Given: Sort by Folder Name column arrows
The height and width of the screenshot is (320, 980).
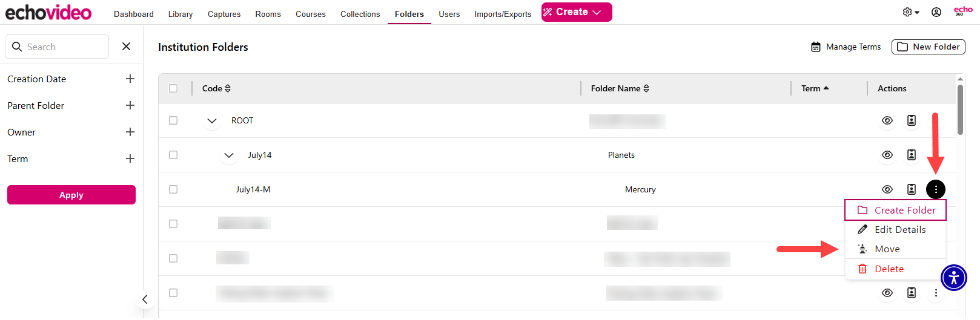Looking at the screenshot, I should point(646,88).
